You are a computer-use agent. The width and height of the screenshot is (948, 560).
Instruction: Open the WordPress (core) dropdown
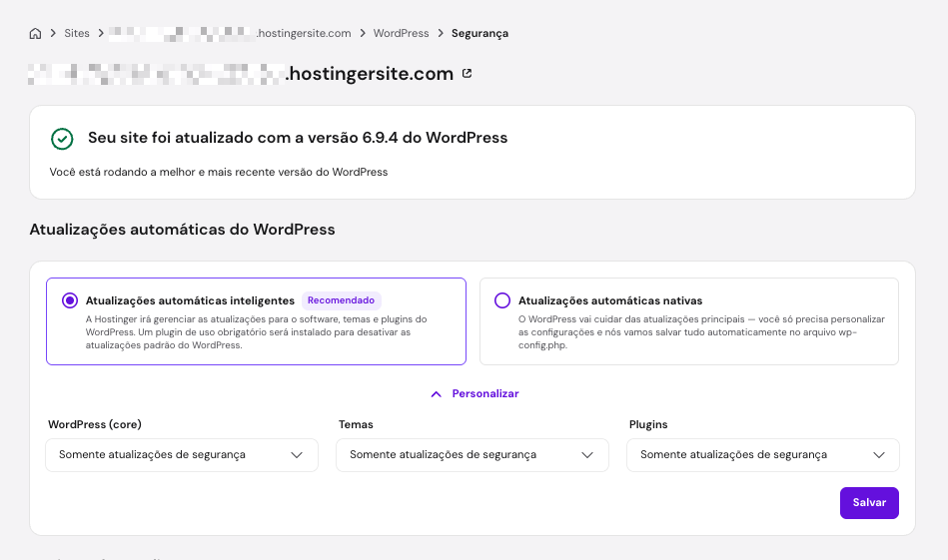(x=182, y=455)
